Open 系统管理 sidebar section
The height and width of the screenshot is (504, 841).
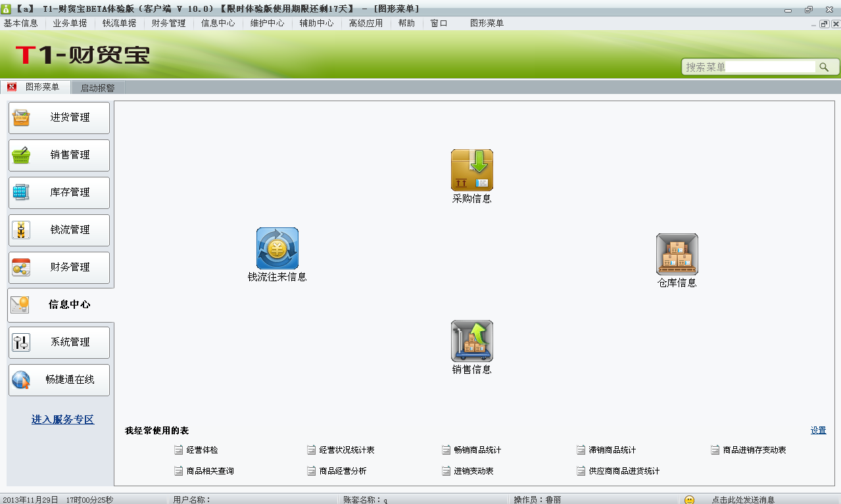pyautogui.click(x=59, y=342)
